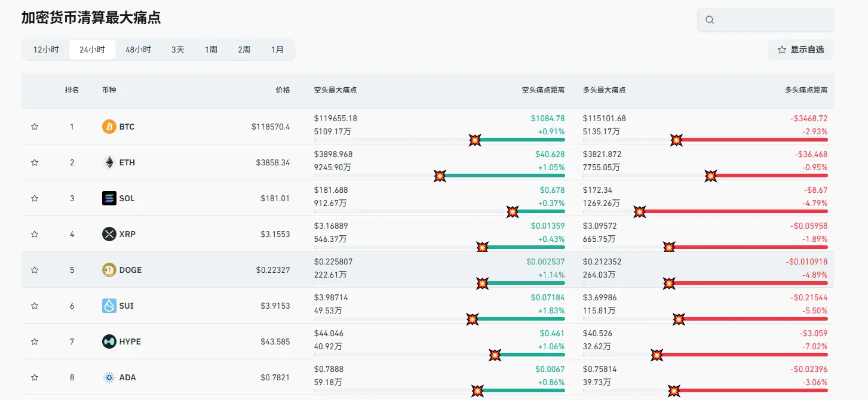Screen dimensions: 868x400
Task: Star BTC as a favorite
Action: coord(35,127)
